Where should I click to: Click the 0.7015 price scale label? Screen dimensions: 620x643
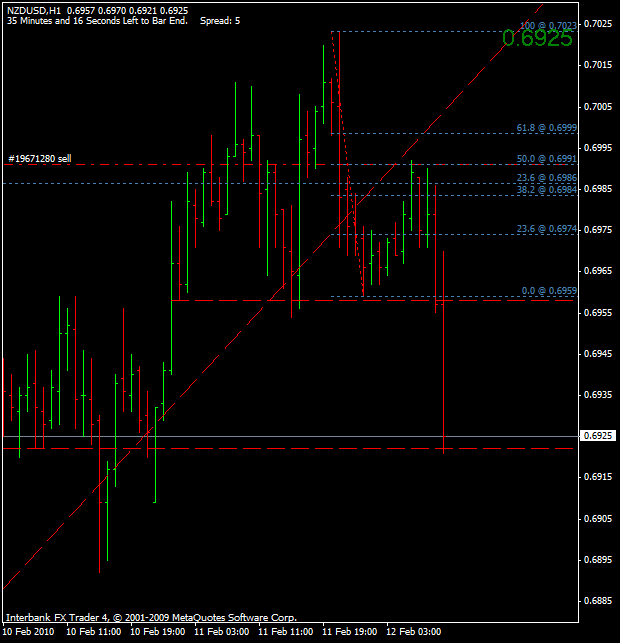(598, 65)
